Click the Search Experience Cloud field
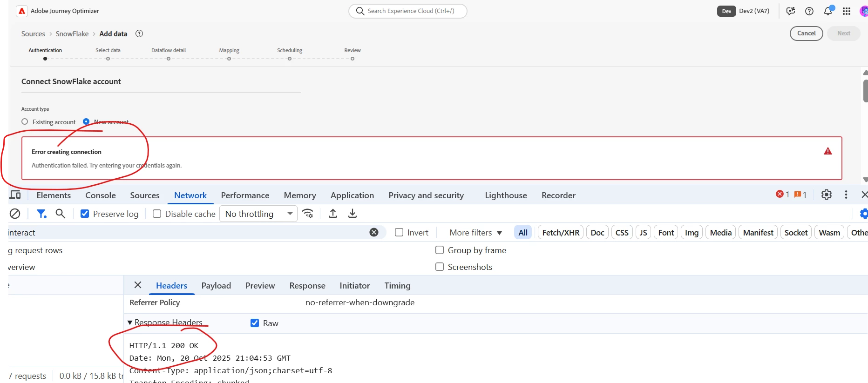 (x=408, y=11)
